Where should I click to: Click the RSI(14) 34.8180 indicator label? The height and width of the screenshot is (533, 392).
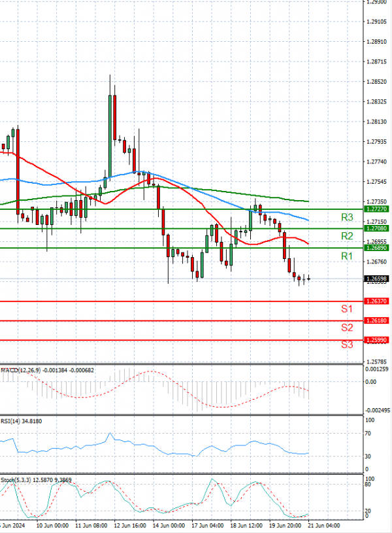click(22, 421)
